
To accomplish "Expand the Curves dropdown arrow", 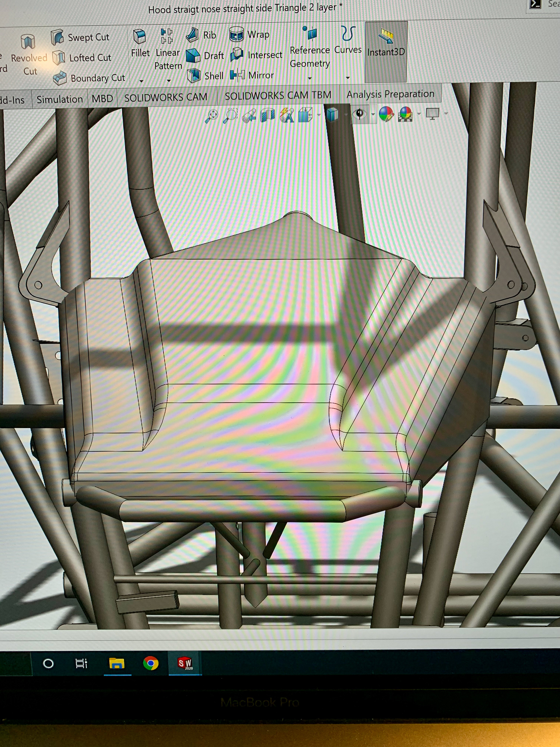I will pyautogui.click(x=348, y=78).
